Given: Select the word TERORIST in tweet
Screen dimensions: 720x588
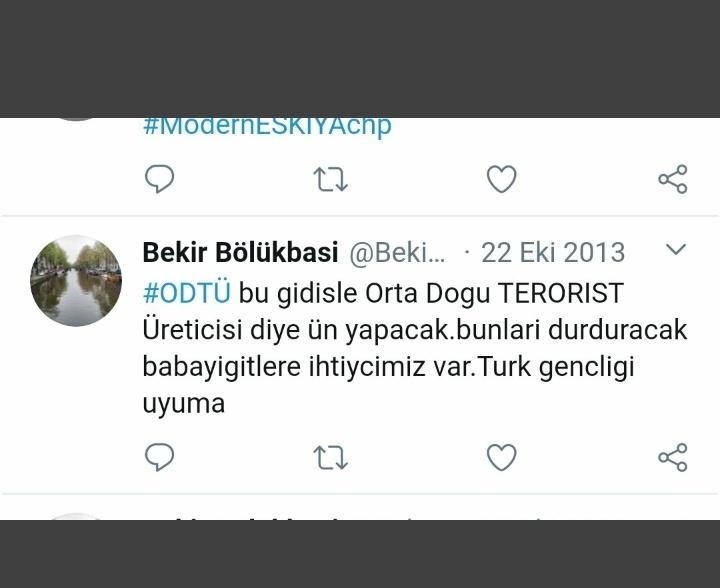Looking at the screenshot, I should [561, 293].
